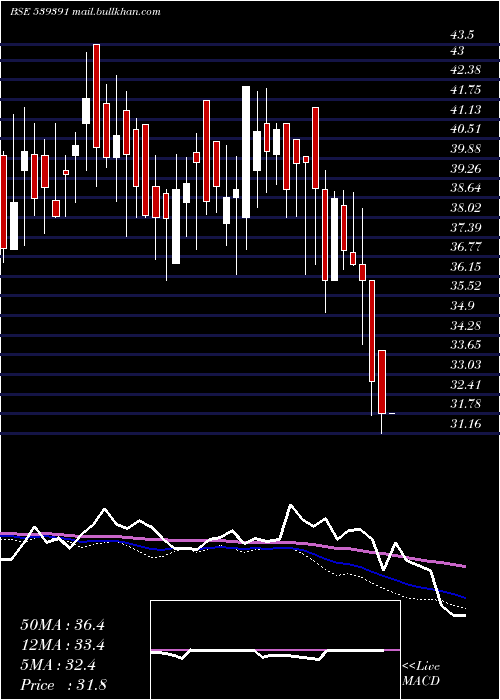
Task: Click the 39.26 price axis label
Action: (x=465, y=168)
